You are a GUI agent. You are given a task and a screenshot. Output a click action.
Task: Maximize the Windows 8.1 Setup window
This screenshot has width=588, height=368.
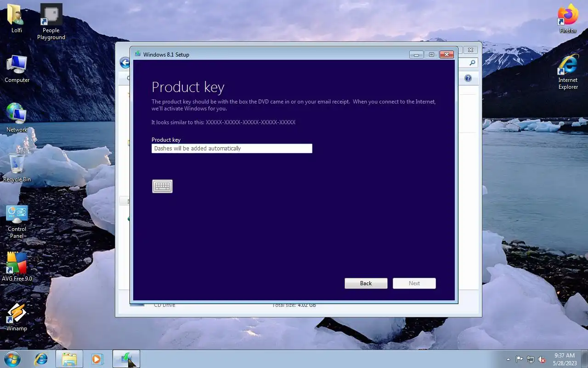tap(431, 54)
